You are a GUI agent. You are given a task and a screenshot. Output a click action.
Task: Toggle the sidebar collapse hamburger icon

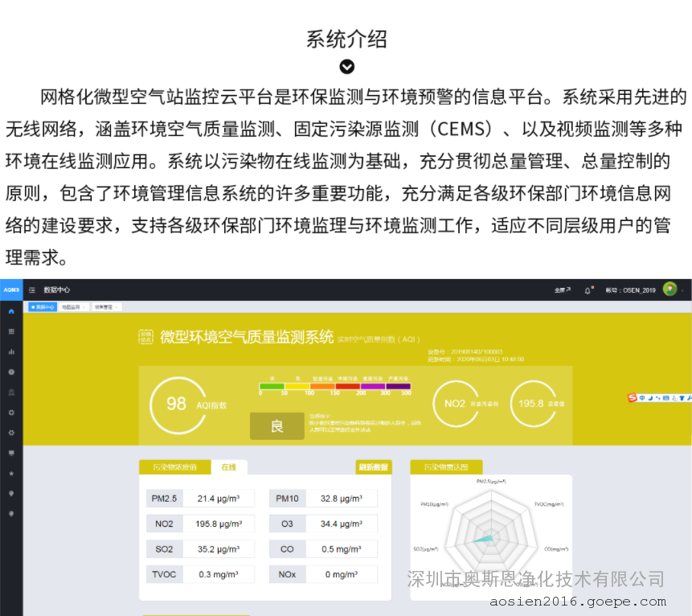(x=32, y=290)
